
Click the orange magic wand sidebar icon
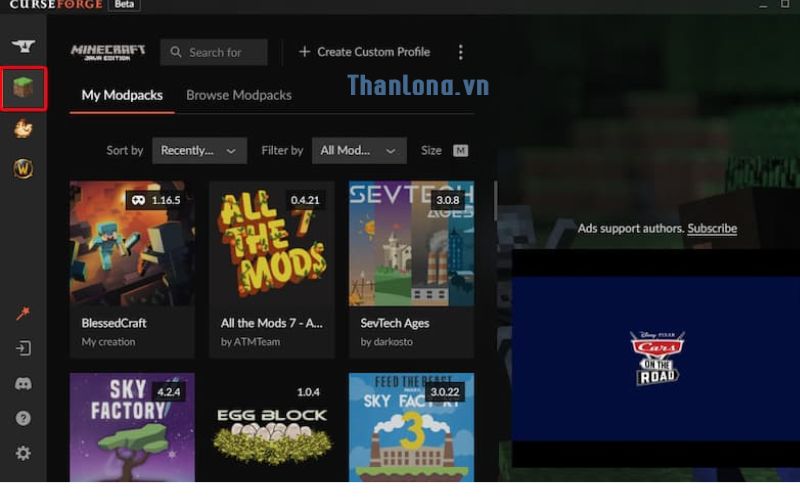click(23, 314)
